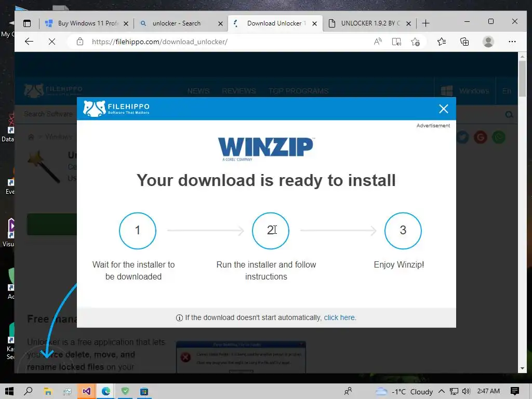Screen dimensions: 532x399
Task: Open the People icon in the taskbar
Action: 348,392
